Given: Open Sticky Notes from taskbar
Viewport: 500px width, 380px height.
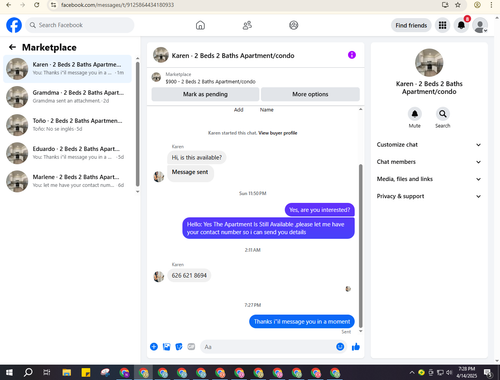Looking at the screenshot, I should coord(86,372).
